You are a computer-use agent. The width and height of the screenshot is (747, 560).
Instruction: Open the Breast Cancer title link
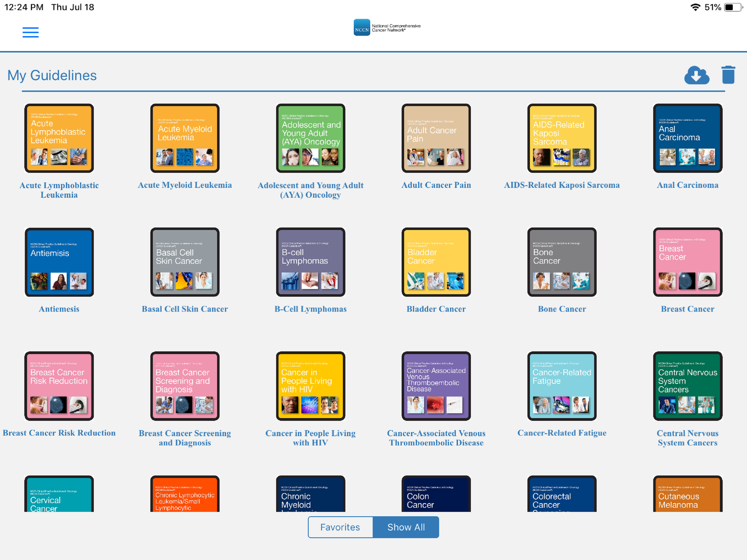pyautogui.click(x=687, y=309)
